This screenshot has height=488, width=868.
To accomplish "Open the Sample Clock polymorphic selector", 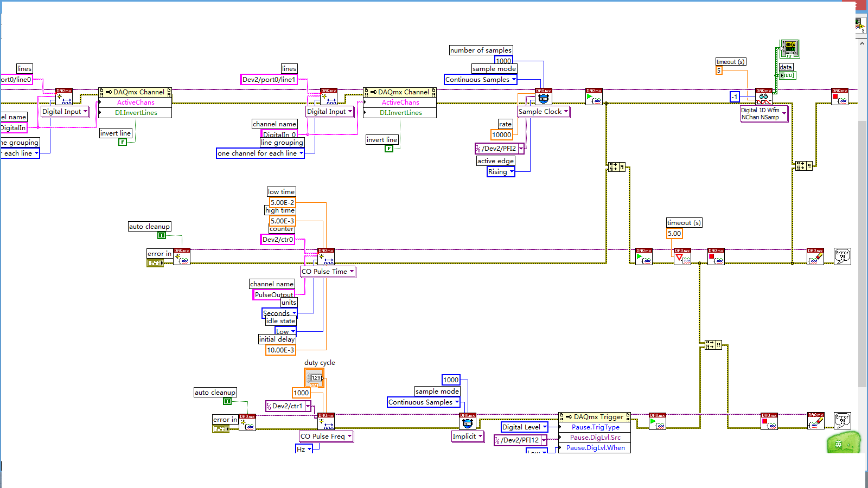I will [x=544, y=112].
